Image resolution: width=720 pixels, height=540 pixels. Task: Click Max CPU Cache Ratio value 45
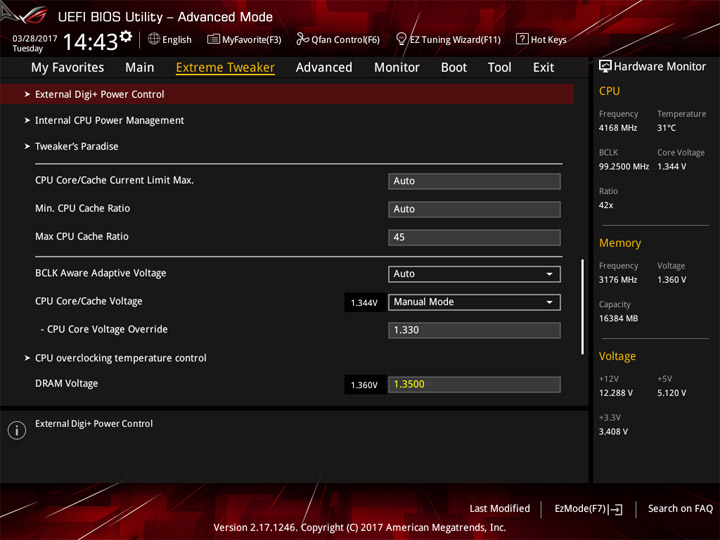[x=474, y=237]
